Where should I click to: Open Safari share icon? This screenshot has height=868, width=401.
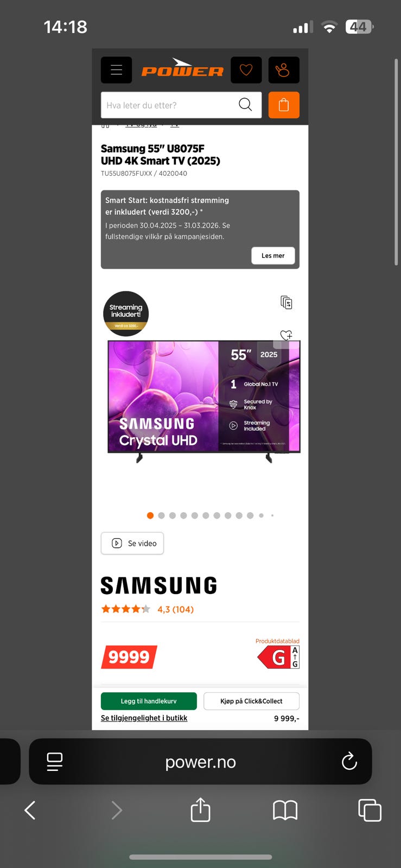point(200,810)
